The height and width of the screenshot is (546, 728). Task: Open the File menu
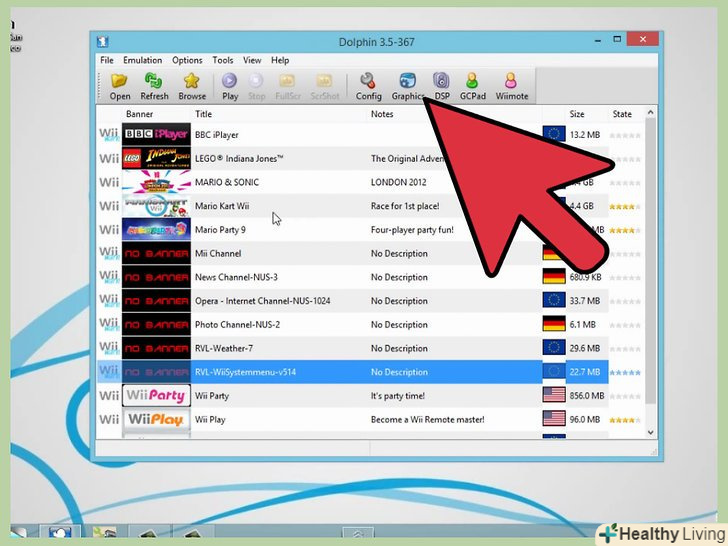pos(106,61)
